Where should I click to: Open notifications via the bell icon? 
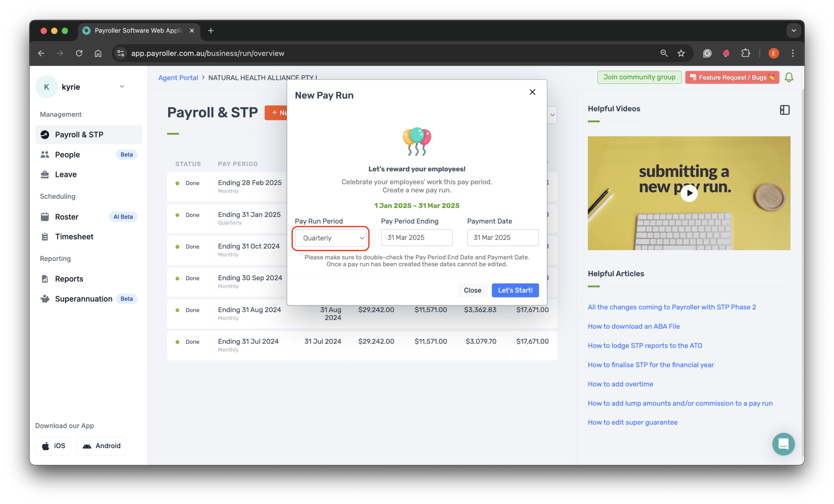coord(789,77)
